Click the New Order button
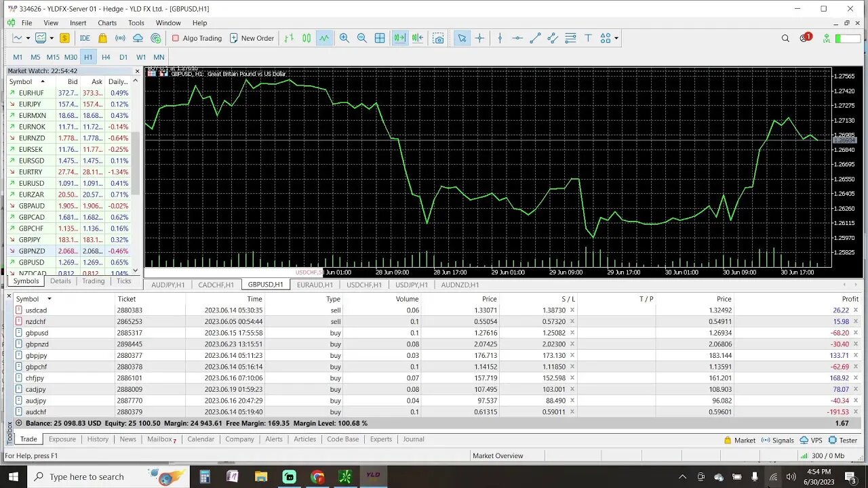 click(x=252, y=38)
